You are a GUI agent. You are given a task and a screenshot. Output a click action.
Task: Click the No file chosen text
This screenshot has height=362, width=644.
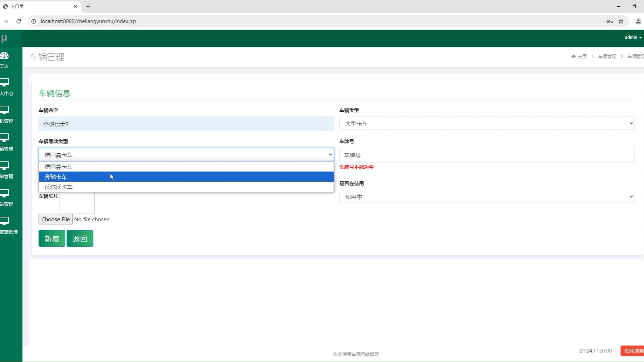pyautogui.click(x=92, y=219)
